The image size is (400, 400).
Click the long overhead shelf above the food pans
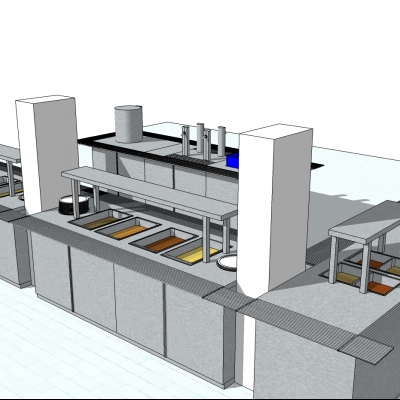point(149,193)
